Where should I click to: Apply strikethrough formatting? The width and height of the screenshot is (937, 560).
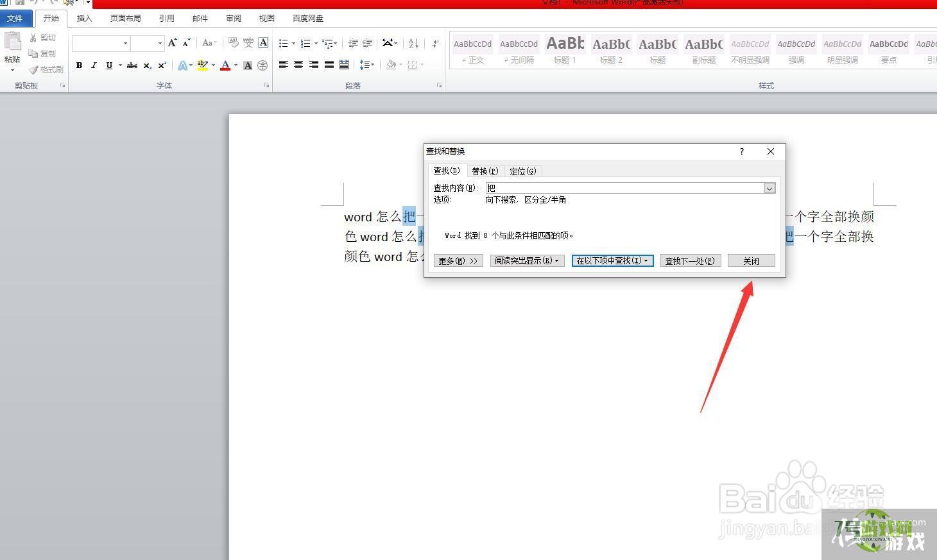132,65
